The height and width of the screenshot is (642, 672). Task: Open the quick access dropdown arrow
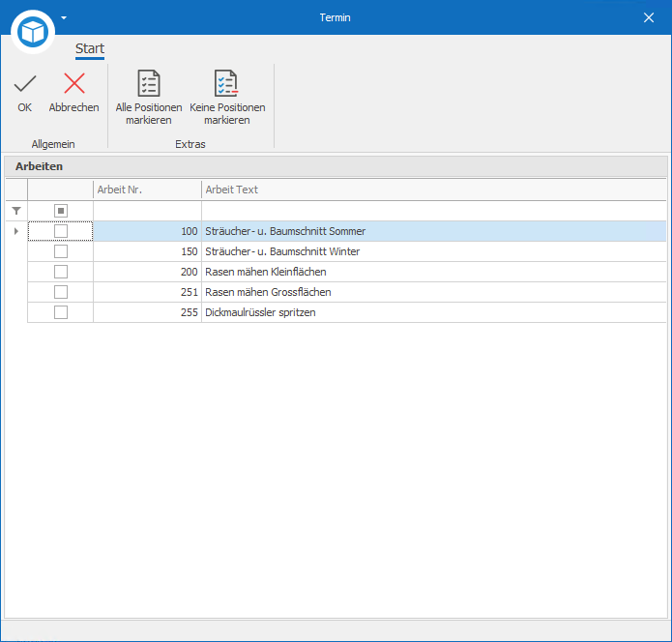click(64, 17)
